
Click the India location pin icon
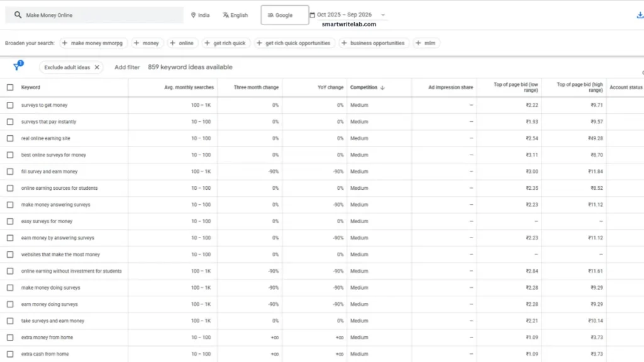tap(193, 15)
